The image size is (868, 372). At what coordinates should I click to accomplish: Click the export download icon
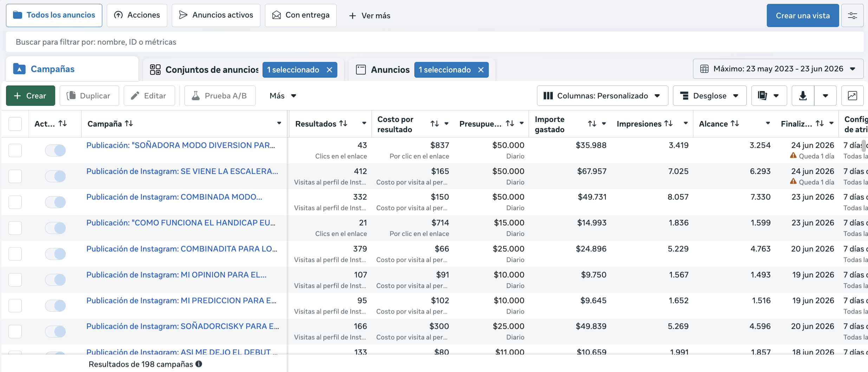803,96
